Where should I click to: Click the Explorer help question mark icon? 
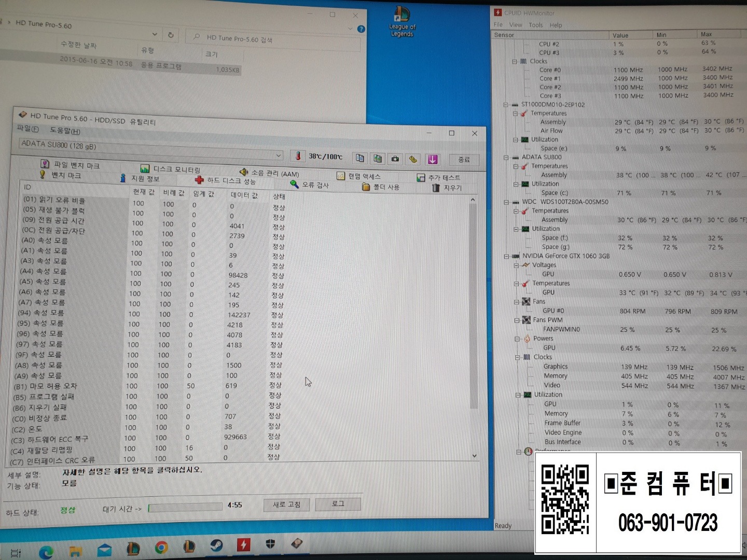pyautogui.click(x=361, y=29)
